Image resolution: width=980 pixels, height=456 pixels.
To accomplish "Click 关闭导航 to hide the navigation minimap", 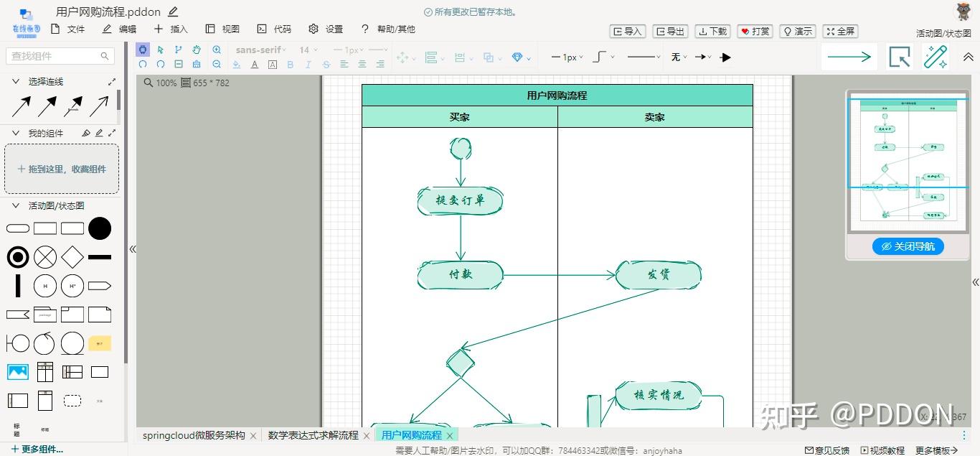I will pyautogui.click(x=908, y=246).
